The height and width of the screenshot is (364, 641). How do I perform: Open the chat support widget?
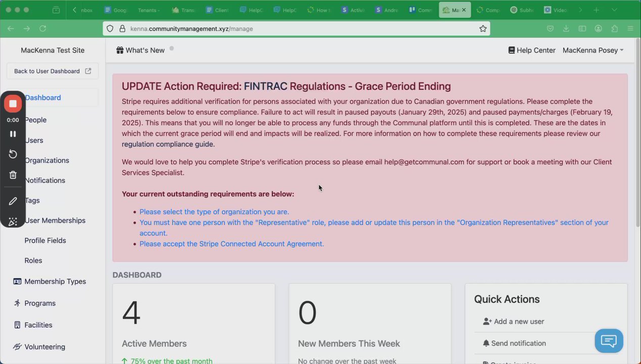(609, 341)
